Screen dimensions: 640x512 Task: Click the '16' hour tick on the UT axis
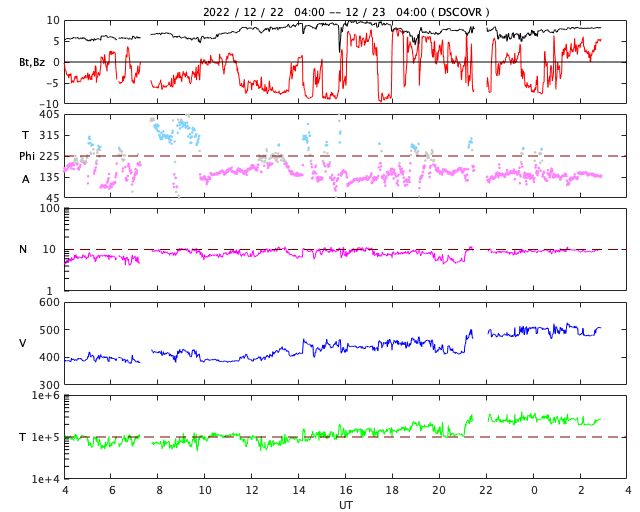tap(346, 490)
